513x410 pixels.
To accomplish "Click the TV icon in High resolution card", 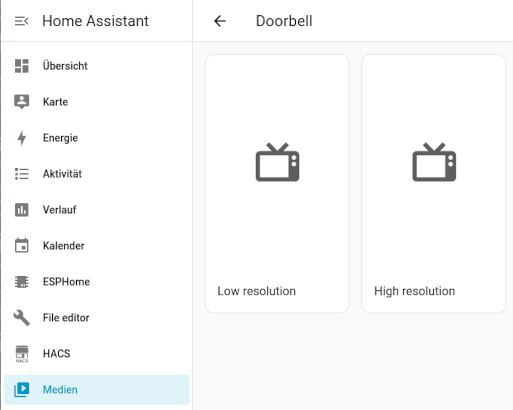I will click(x=434, y=162).
